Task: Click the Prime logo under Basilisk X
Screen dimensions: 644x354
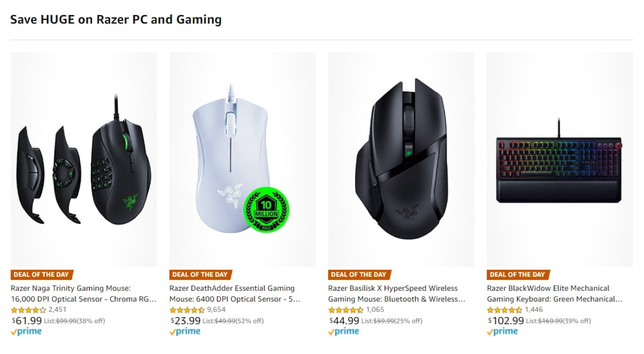Action: coord(344,332)
